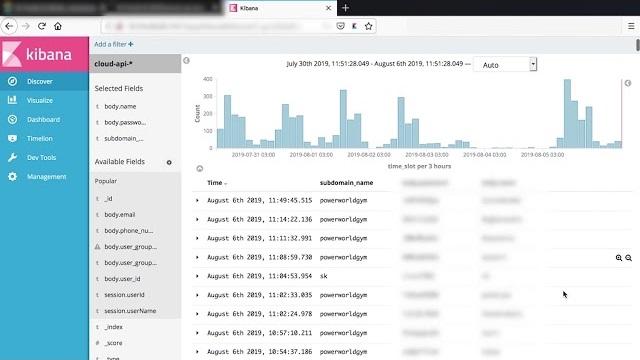The image size is (640, 360).
Task: Open the Auto interval dropdown
Action: click(x=505, y=64)
